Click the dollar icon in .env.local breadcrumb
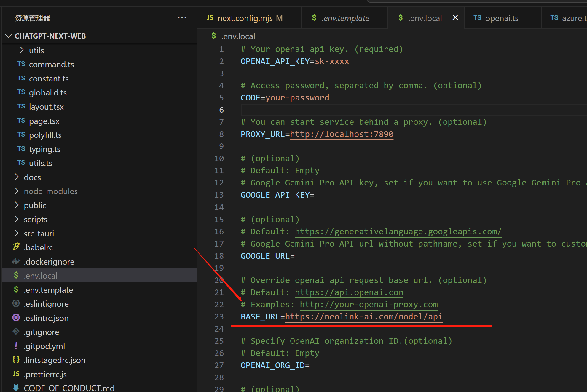This screenshot has height=392, width=587. click(x=214, y=36)
